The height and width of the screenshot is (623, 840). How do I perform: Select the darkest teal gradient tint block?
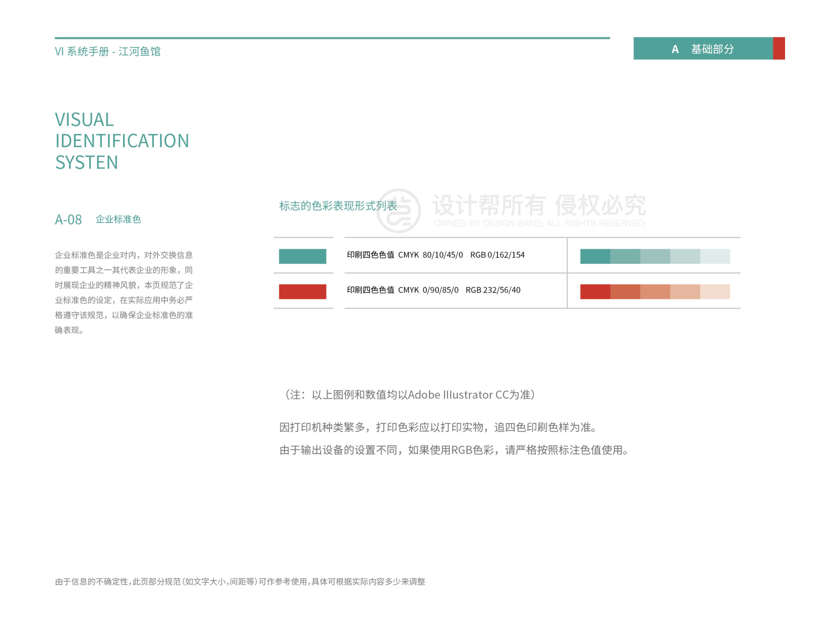[595, 256]
